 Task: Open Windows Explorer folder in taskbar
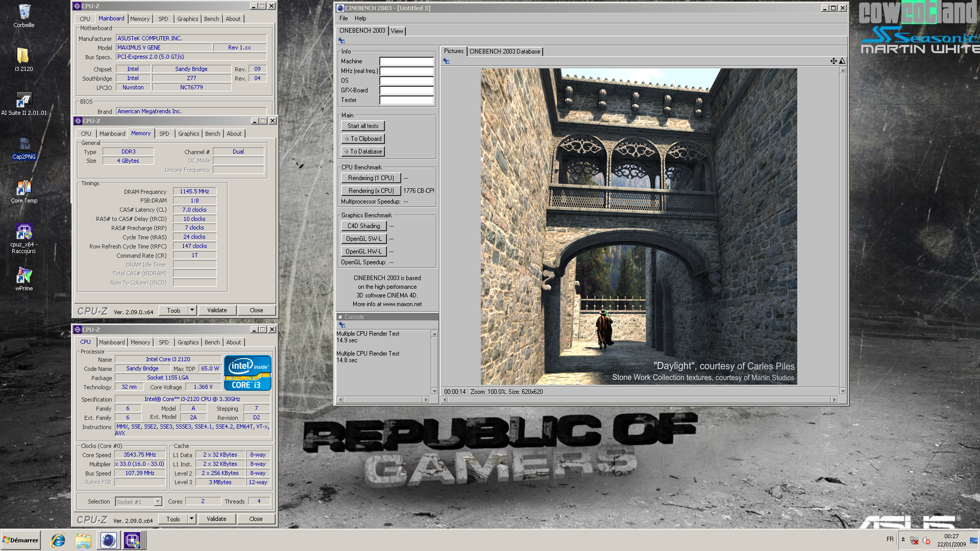point(83,540)
